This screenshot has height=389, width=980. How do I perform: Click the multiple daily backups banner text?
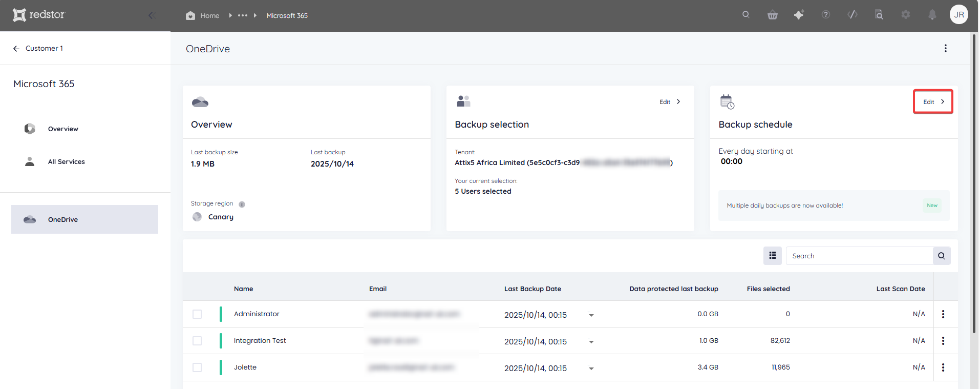(784, 206)
